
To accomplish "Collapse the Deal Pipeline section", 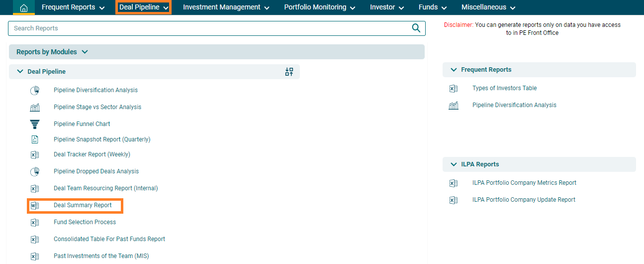I will [x=20, y=72].
